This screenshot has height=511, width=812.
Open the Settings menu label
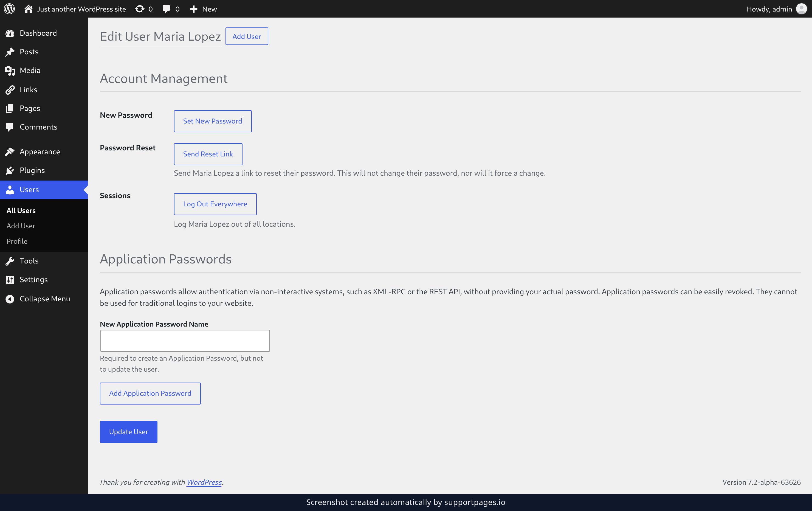34,280
